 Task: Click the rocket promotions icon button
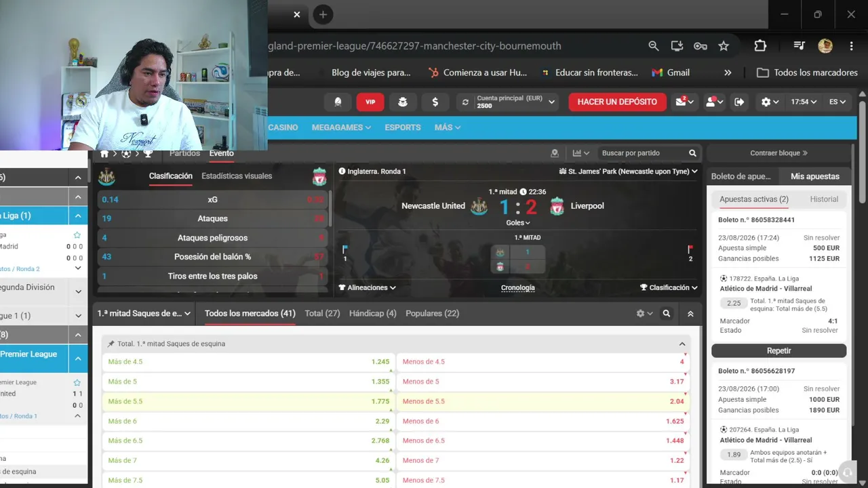[338, 102]
